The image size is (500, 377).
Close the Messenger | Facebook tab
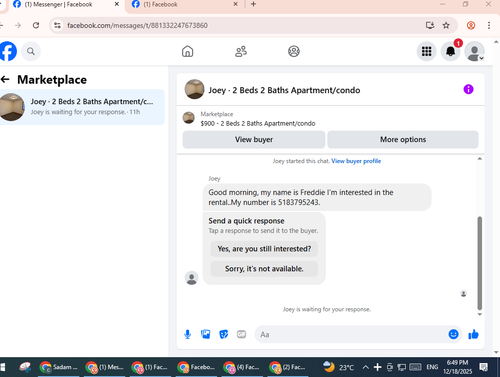117,4
